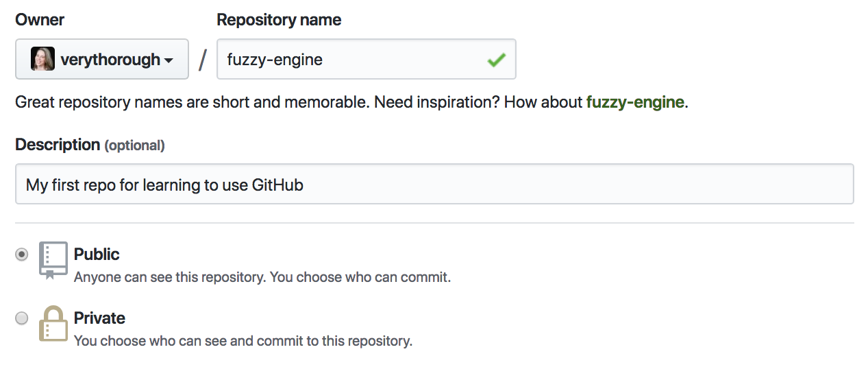Click into the Description text field

coord(434,184)
